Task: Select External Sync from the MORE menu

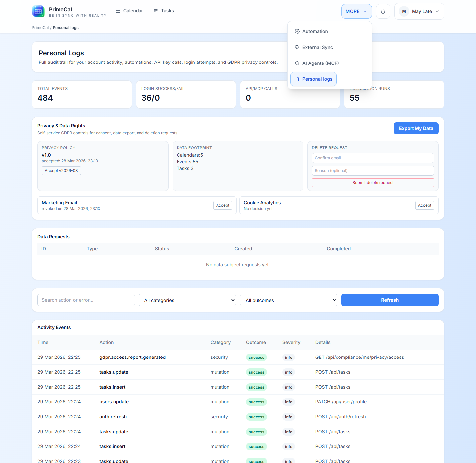Action: pyautogui.click(x=317, y=47)
